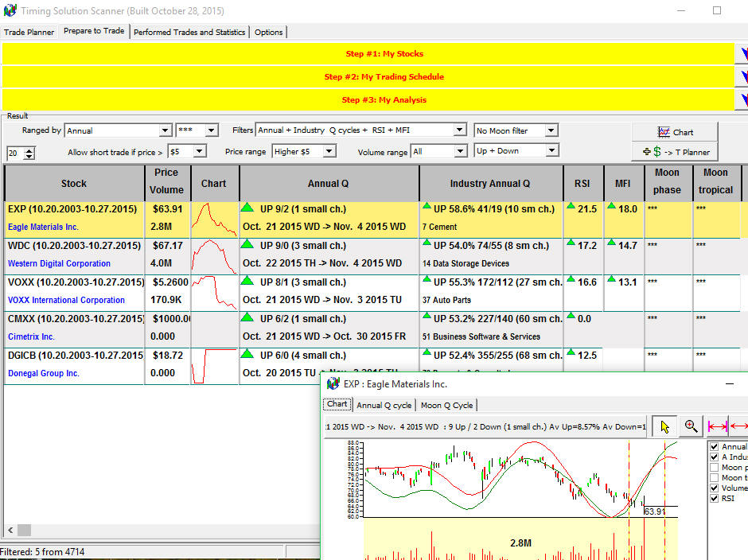
Task: Click the green arrow beside MFI value 14.7
Action: [x=611, y=243]
